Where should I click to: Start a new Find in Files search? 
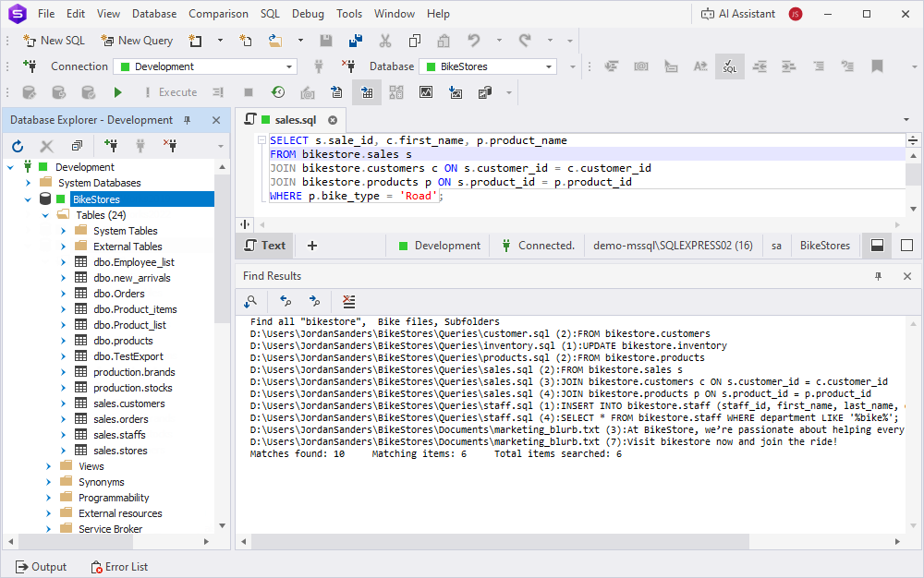click(249, 301)
